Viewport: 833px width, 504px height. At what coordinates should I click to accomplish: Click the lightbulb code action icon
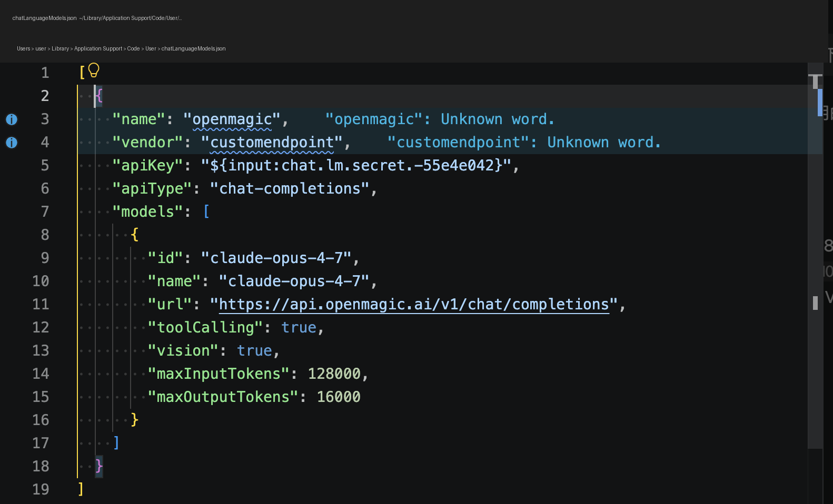pos(94,70)
